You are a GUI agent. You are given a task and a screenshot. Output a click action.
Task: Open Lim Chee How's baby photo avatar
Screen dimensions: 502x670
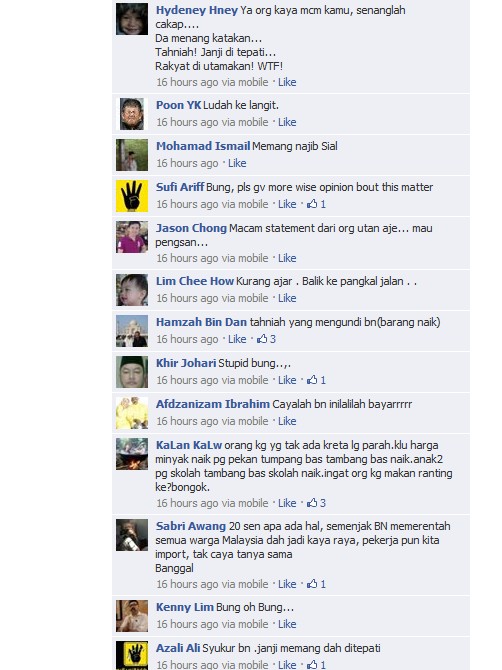(132, 290)
